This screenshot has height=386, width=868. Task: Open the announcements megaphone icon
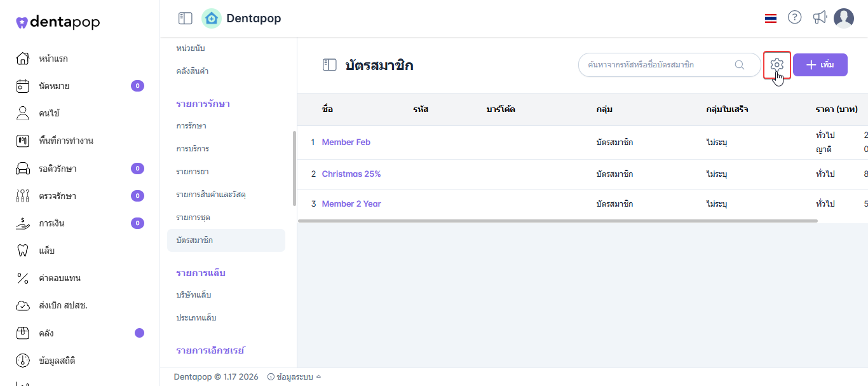tap(820, 18)
